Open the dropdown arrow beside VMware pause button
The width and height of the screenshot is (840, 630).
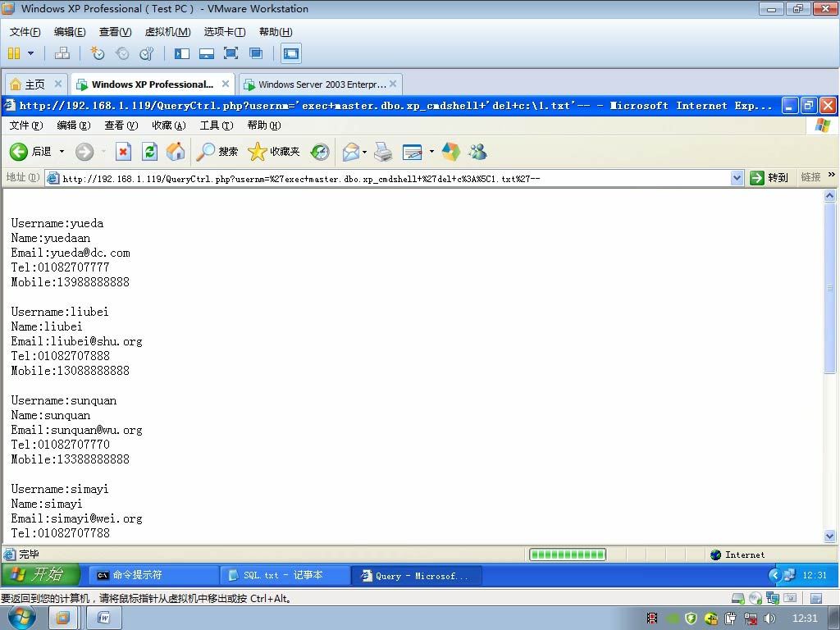(x=30, y=53)
